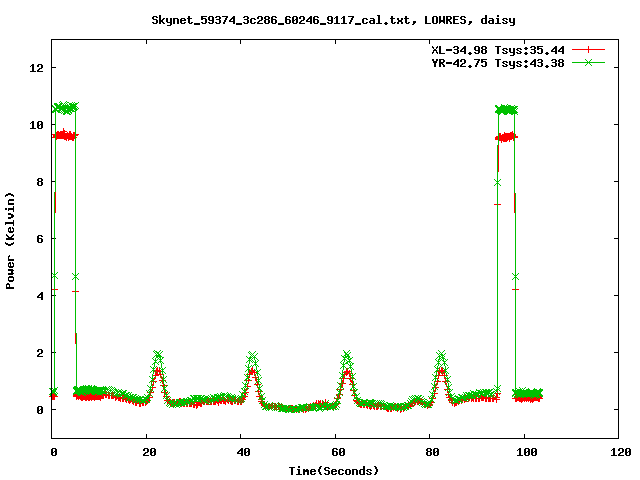Click x-axis tick label 20
This screenshot has width=640, height=480.
[149, 452]
